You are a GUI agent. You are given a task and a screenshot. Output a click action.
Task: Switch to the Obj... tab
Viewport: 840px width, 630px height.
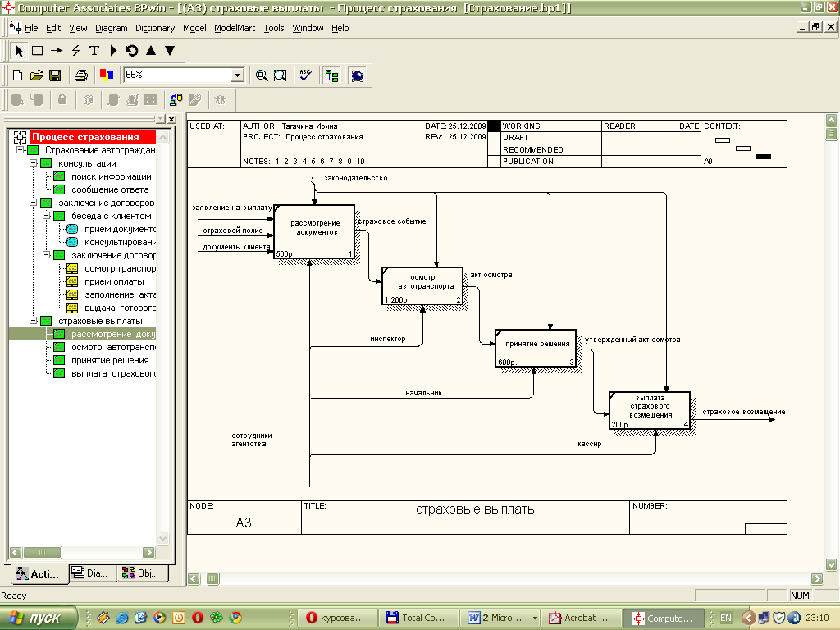click(x=140, y=573)
